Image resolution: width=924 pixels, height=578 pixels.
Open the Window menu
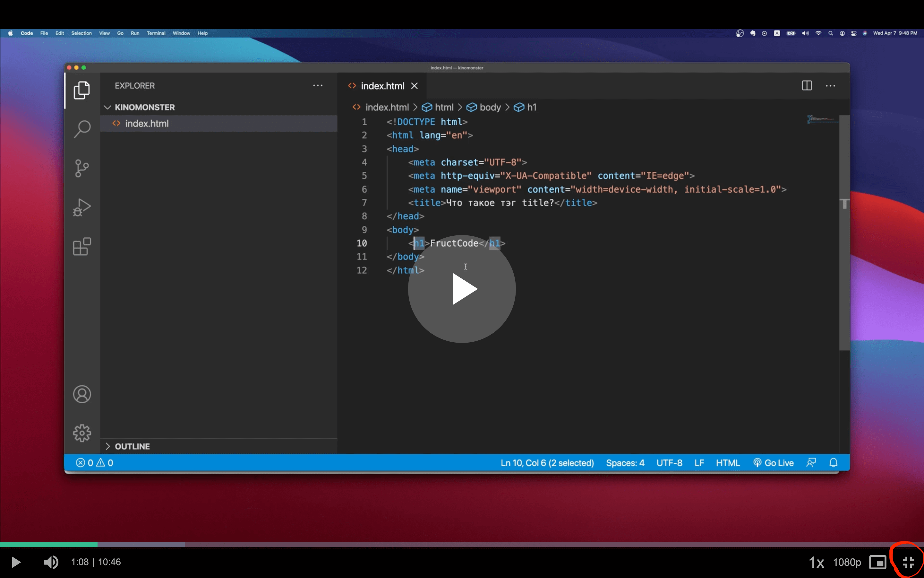pos(181,33)
